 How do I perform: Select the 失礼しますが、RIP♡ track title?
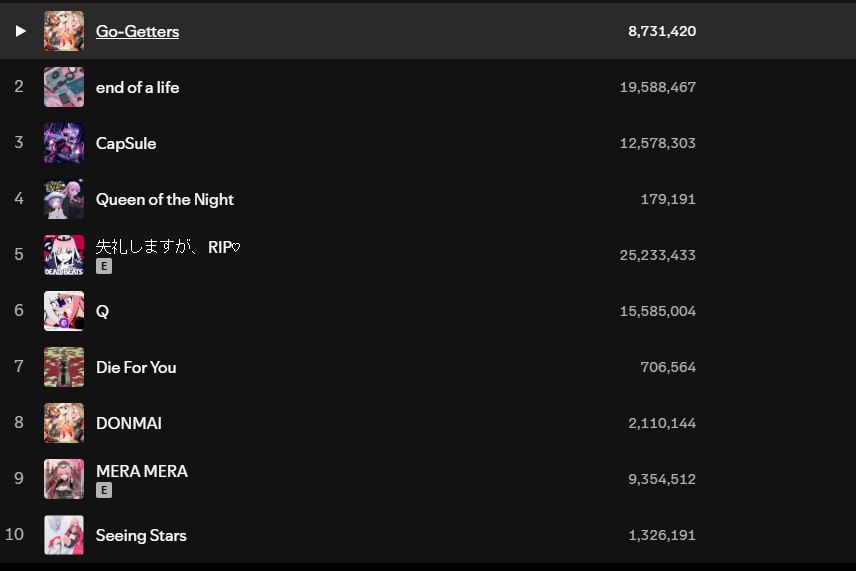tap(168, 247)
